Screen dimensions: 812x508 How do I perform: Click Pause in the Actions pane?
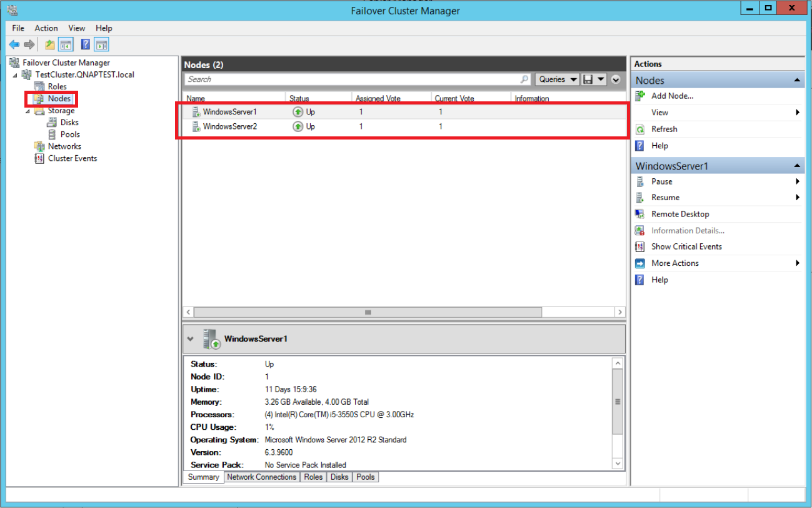pyautogui.click(x=661, y=181)
